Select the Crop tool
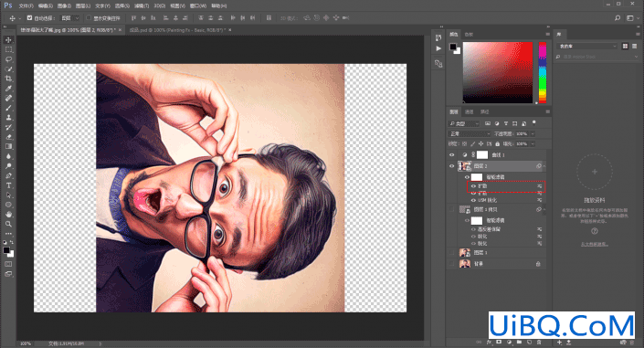 (x=8, y=79)
